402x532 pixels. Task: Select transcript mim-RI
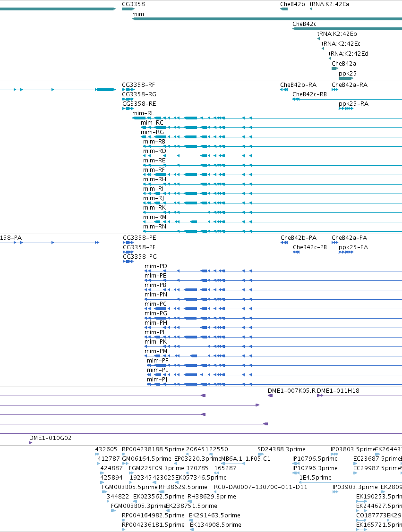(x=153, y=189)
